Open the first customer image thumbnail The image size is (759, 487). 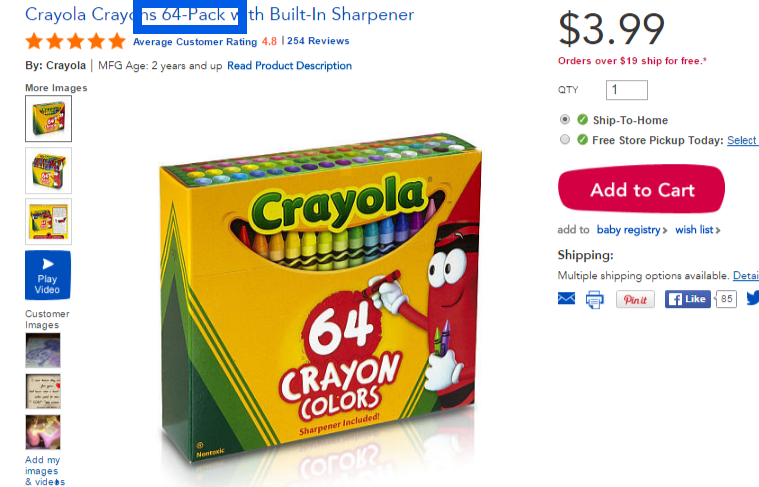[x=43, y=350]
